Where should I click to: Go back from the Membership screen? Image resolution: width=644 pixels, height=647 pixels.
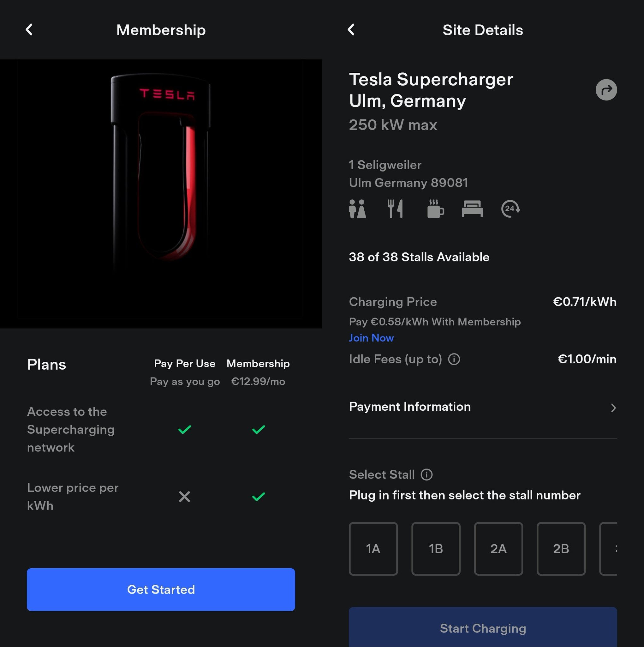point(29,30)
